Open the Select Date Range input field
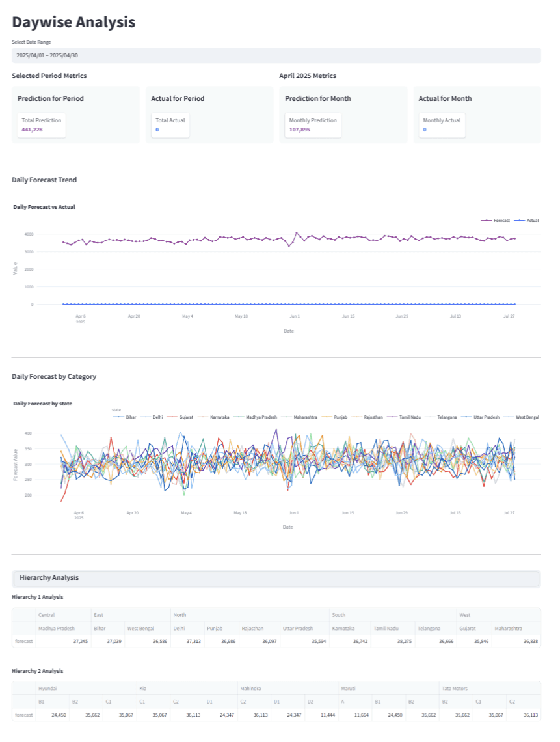The height and width of the screenshot is (742, 560). [x=276, y=55]
